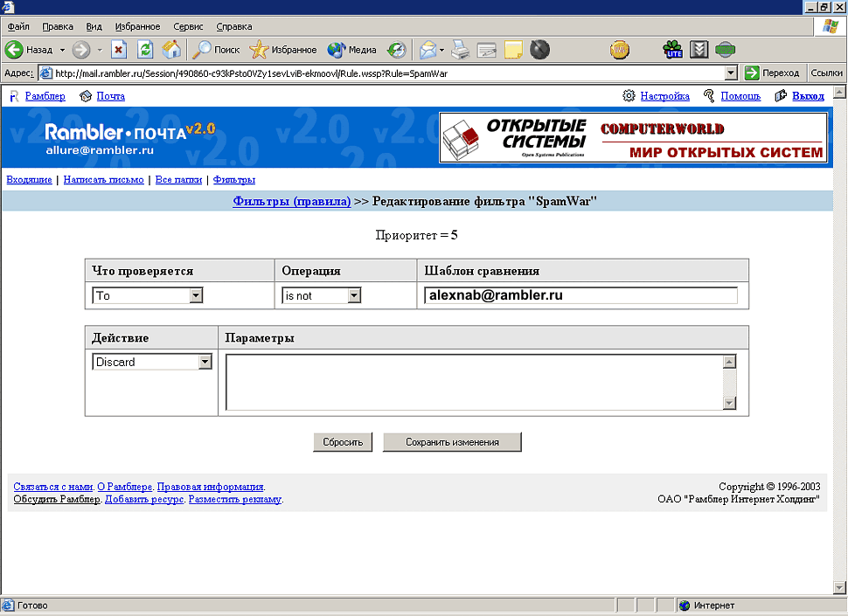Go to the Входящие inbox link
848x616 pixels.
pyautogui.click(x=29, y=180)
